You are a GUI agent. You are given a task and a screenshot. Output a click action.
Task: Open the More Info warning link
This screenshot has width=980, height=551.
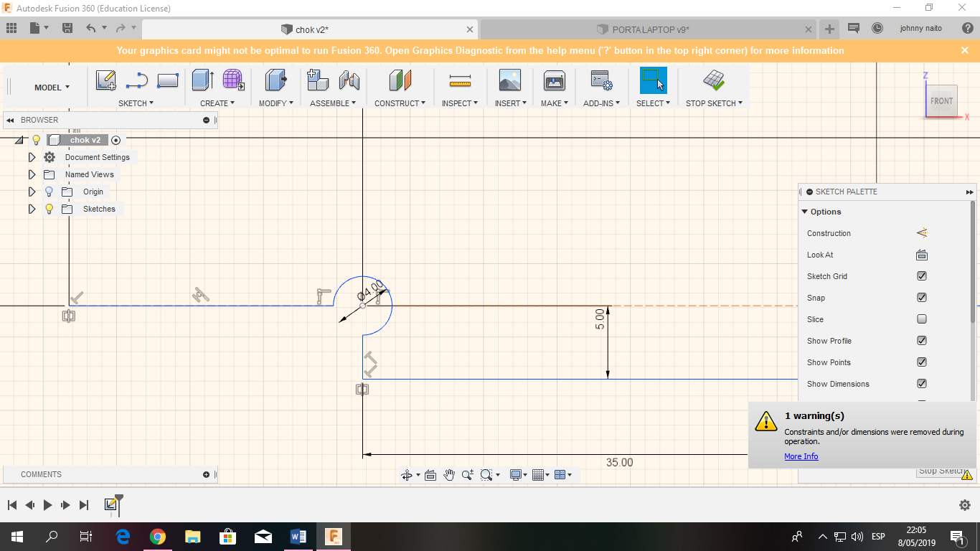pos(801,456)
